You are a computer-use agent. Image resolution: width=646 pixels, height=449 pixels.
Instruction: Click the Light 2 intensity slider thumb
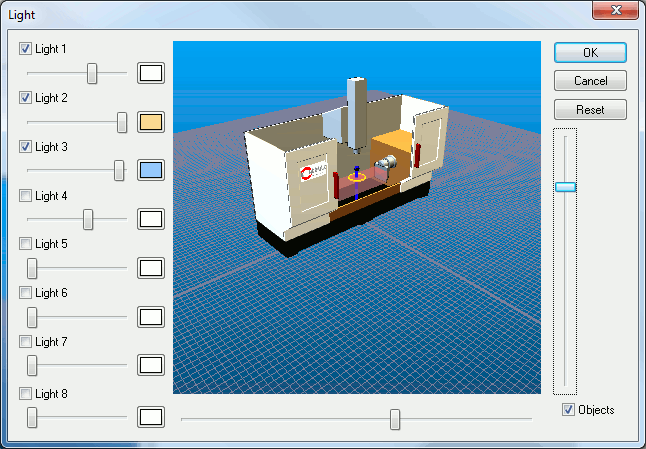tap(122, 122)
